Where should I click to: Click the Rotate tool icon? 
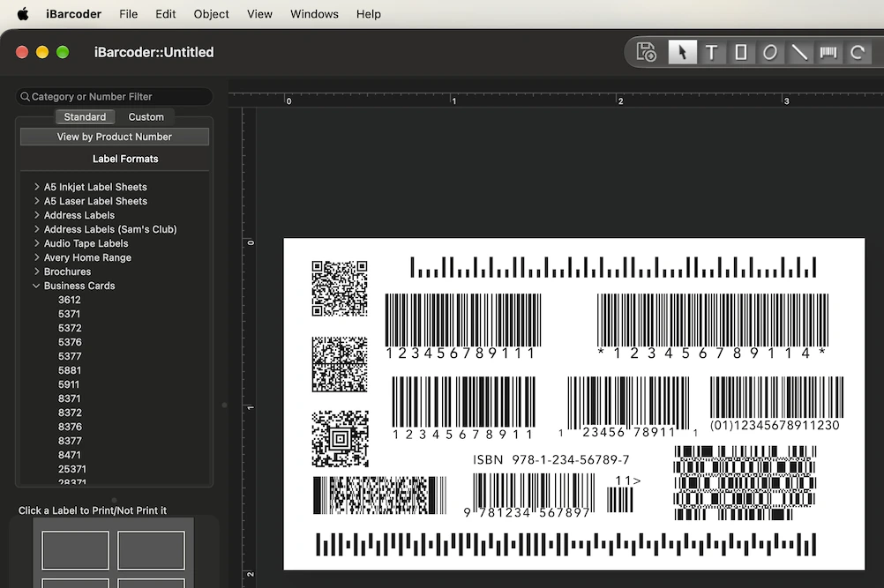click(858, 52)
